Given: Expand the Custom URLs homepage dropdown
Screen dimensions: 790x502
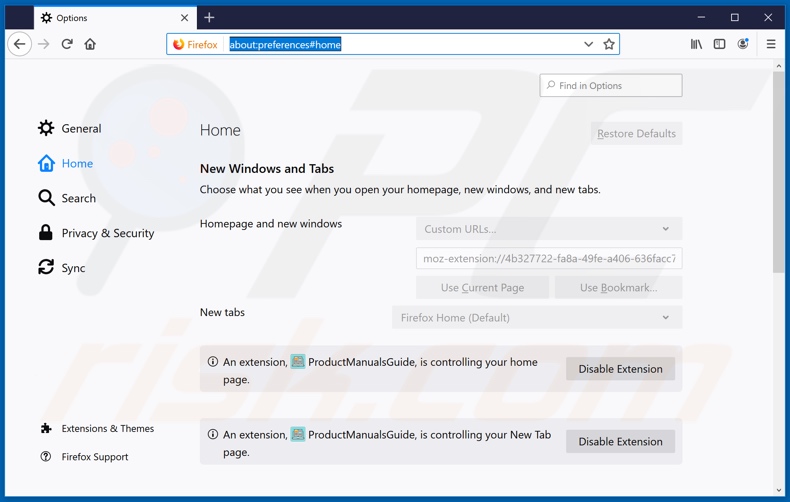Looking at the screenshot, I should (x=548, y=229).
